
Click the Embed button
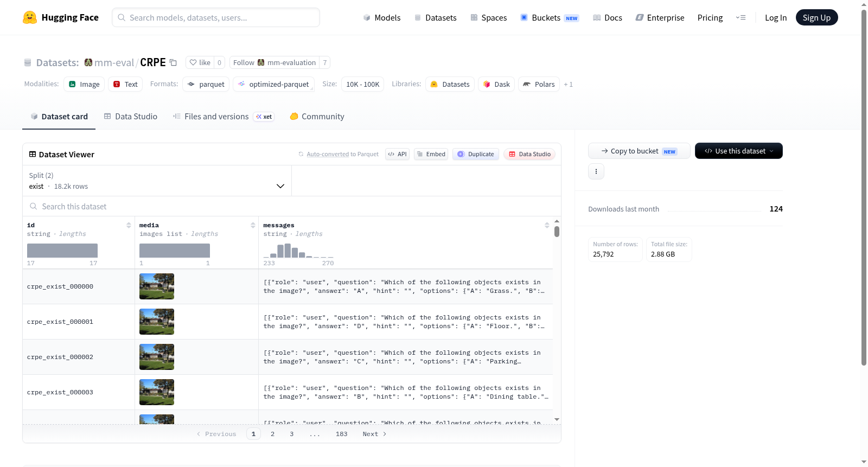tap(431, 154)
